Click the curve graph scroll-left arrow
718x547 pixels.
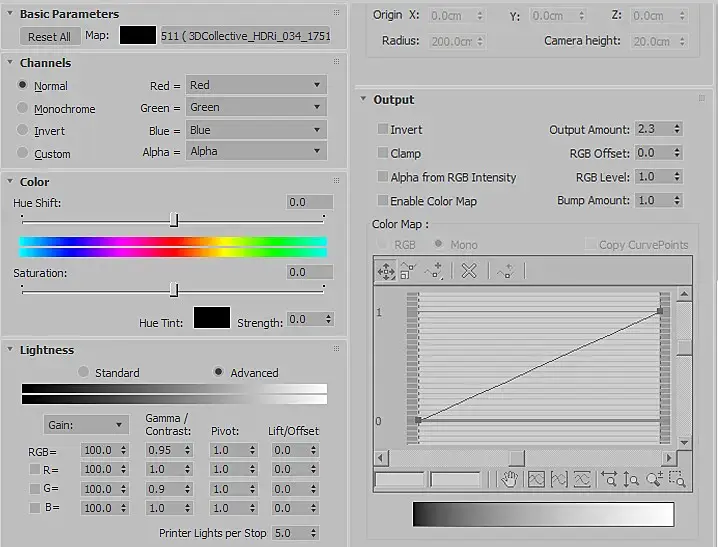coord(381,458)
